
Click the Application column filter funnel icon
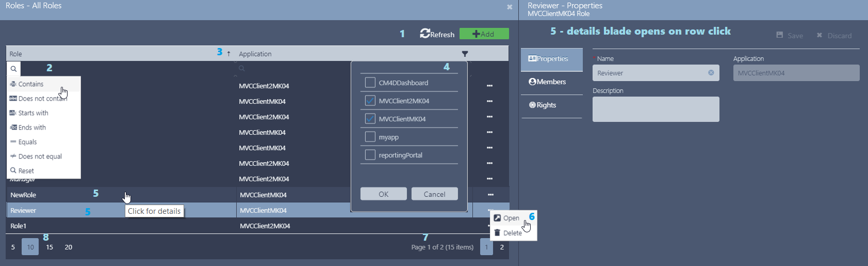click(x=465, y=54)
